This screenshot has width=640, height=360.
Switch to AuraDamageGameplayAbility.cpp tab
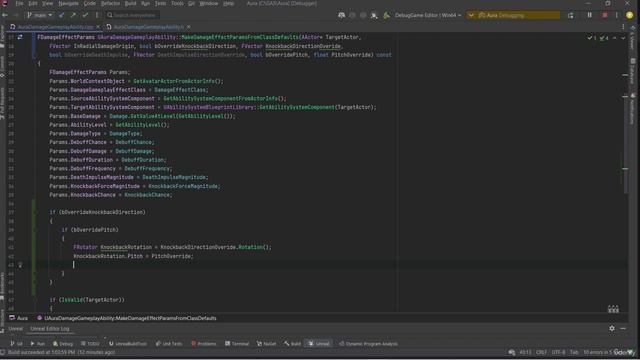55,27
